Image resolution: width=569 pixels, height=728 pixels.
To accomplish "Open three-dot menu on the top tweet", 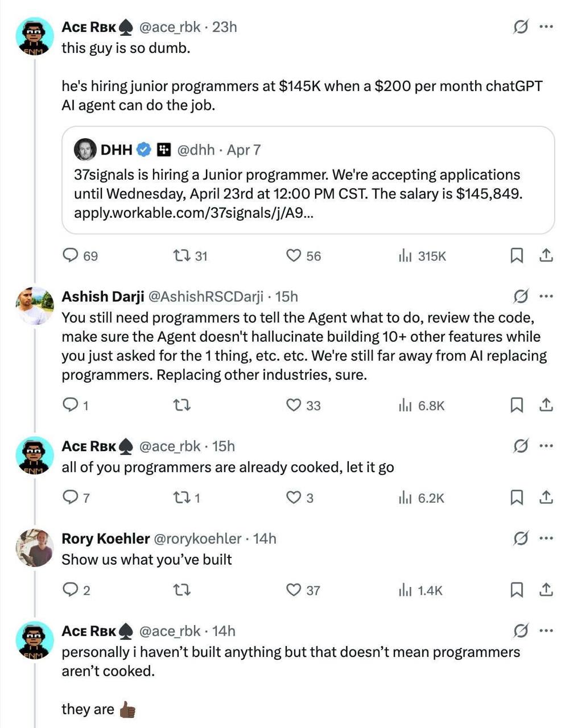I will pyautogui.click(x=546, y=26).
